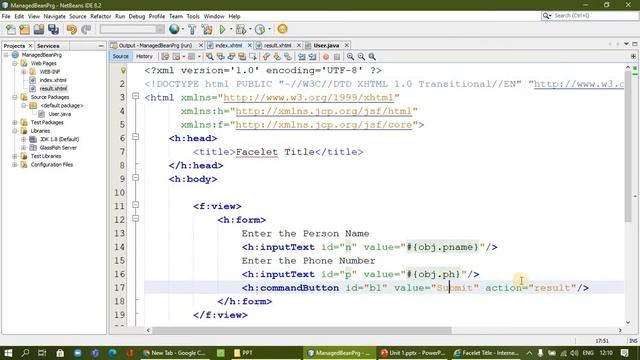Click the last zoom magnifier icon in editor toolbar
Image resolution: width=640 pixels, height=360 pixels.
click(372, 57)
